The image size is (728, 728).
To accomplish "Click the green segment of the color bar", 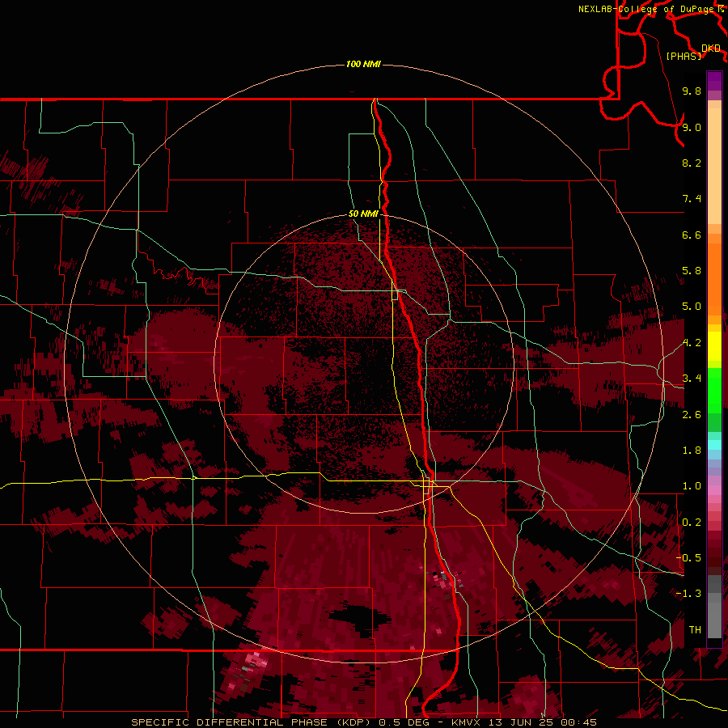I will (714, 390).
